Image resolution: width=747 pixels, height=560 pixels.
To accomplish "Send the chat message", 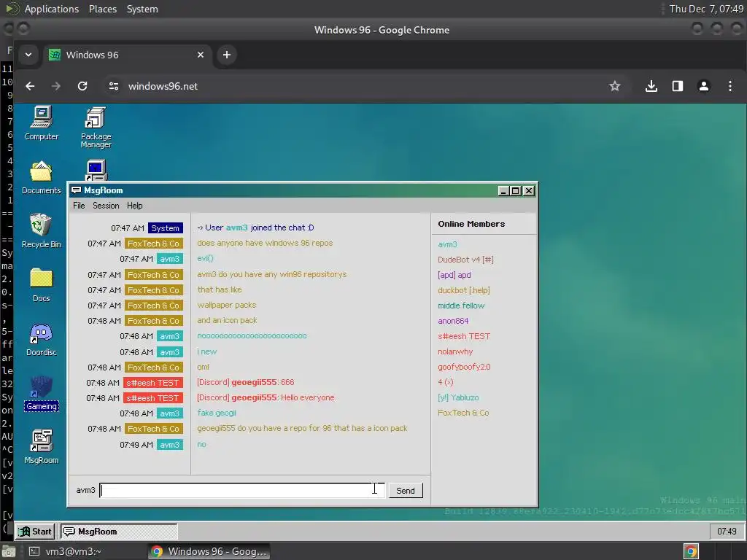I will point(406,491).
